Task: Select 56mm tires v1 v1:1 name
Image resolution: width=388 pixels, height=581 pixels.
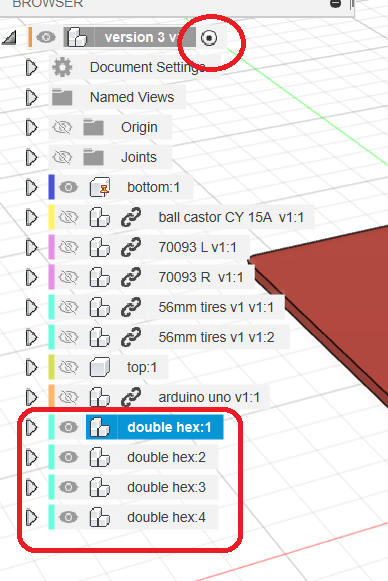Action: click(216, 308)
